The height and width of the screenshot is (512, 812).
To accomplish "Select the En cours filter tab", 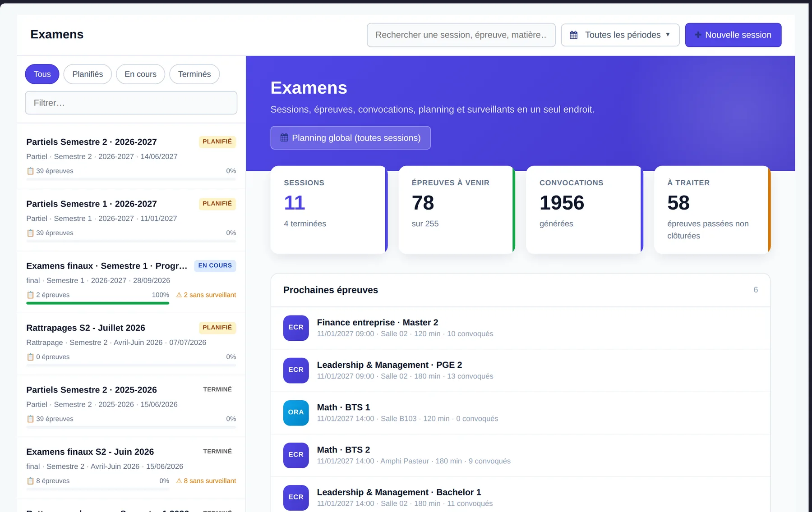I will 140,74.
